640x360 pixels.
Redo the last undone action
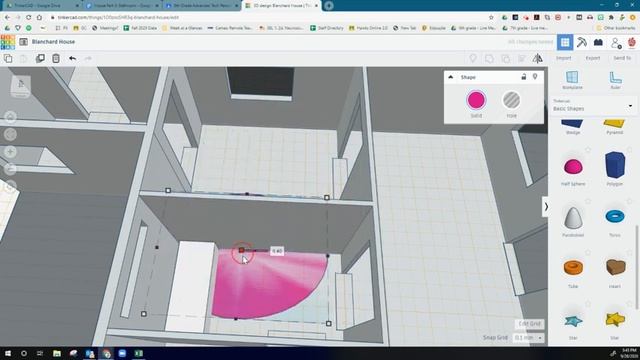pos(88,58)
